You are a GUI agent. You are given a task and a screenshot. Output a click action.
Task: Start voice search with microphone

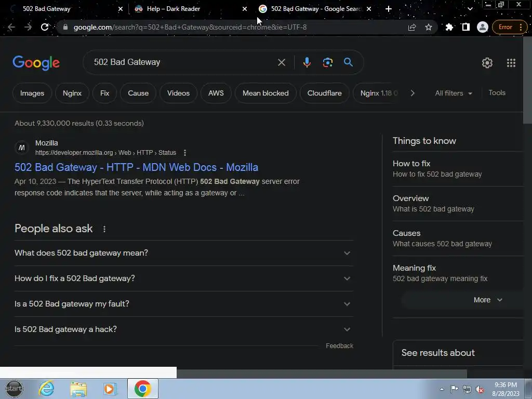(307, 62)
